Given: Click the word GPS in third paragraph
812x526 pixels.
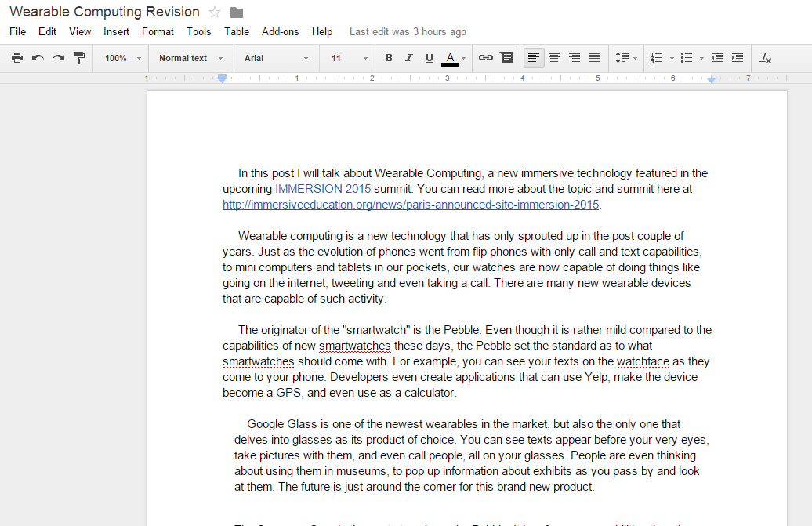Looking at the screenshot, I should [288, 393].
